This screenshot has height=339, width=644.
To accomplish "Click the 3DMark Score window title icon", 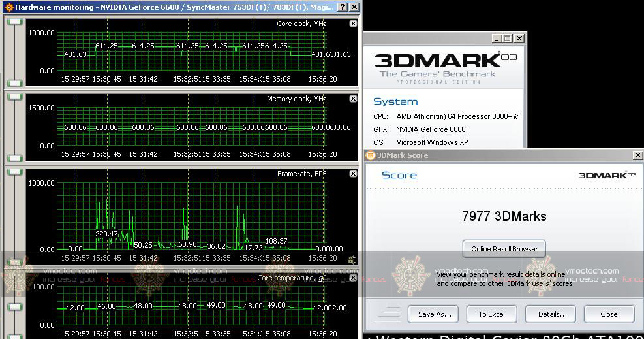I will [x=371, y=155].
